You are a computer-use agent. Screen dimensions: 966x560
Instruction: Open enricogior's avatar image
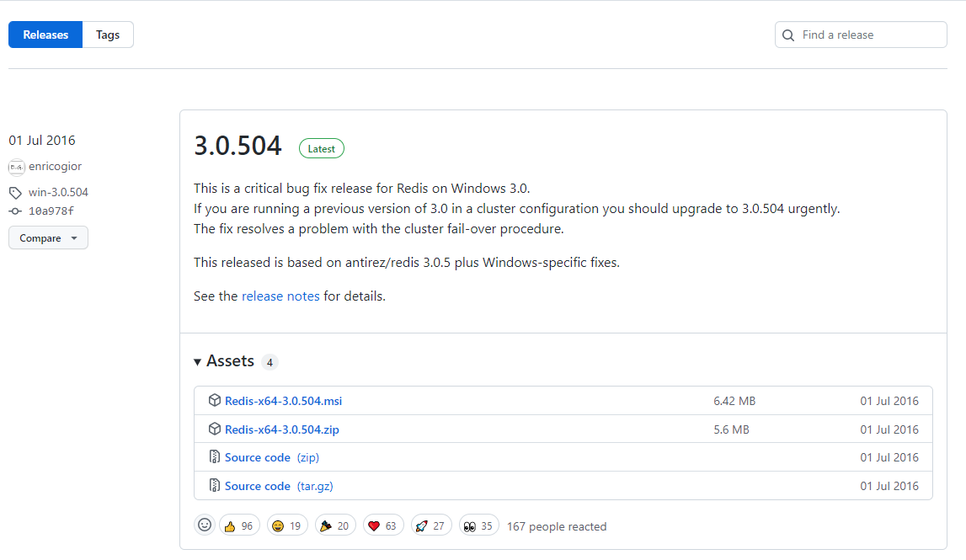pos(17,167)
